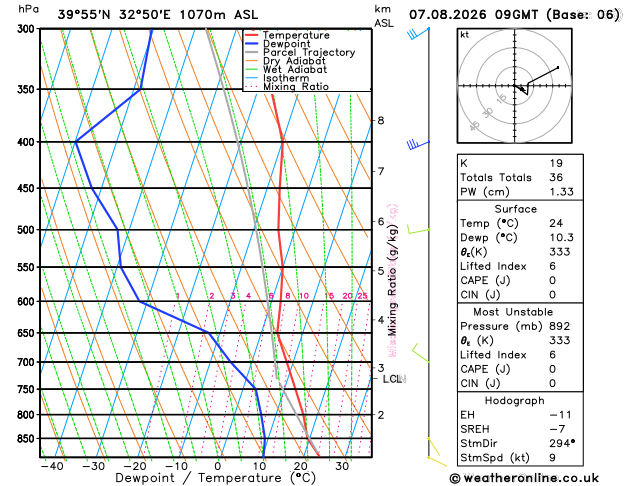
Task: Click the 500 pressure level label
Action: [x=28, y=230]
